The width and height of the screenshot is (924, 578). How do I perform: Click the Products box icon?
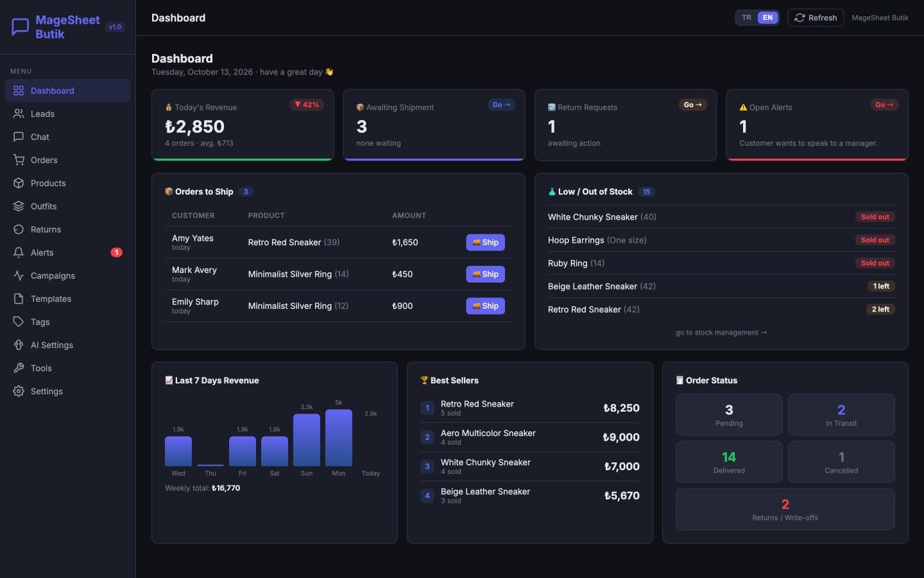point(19,183)
